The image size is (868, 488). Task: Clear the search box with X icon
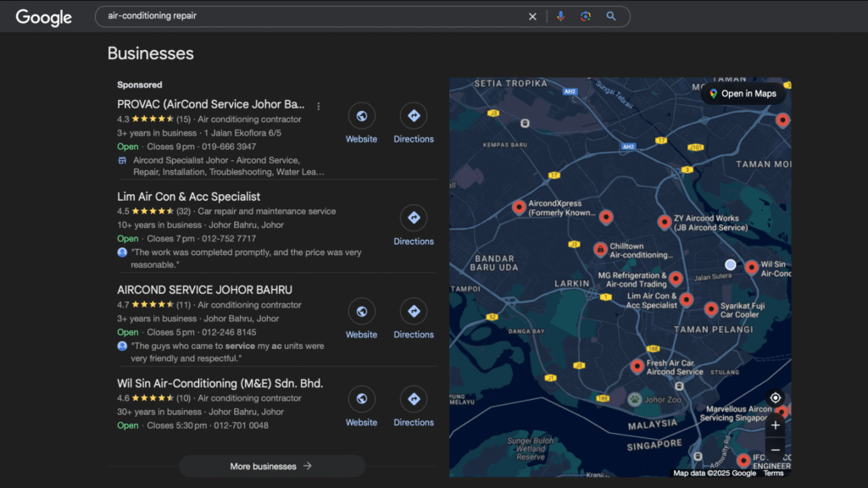[532, 17]
